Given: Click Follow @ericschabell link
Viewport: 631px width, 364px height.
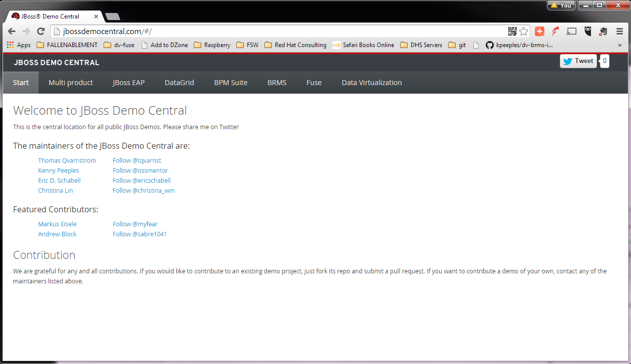Looking at the screenshot, I should 142,181.
